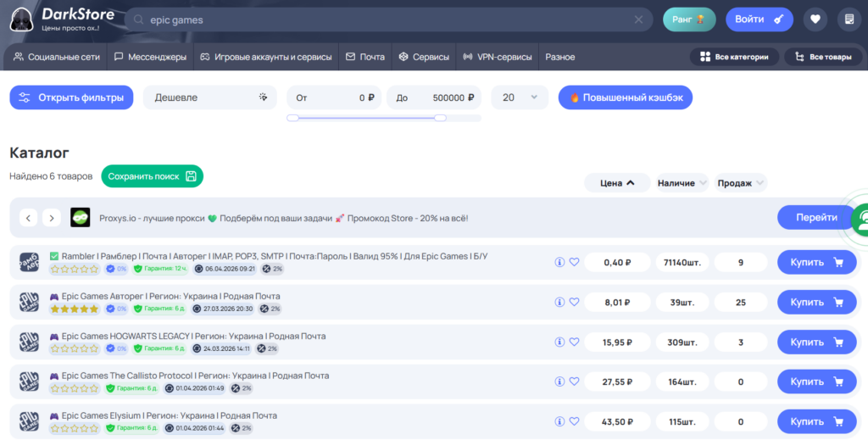Open Игровые аккаунты и сервисы category
The height and width of the screenshot is (440, 868).
pos(265,57)
